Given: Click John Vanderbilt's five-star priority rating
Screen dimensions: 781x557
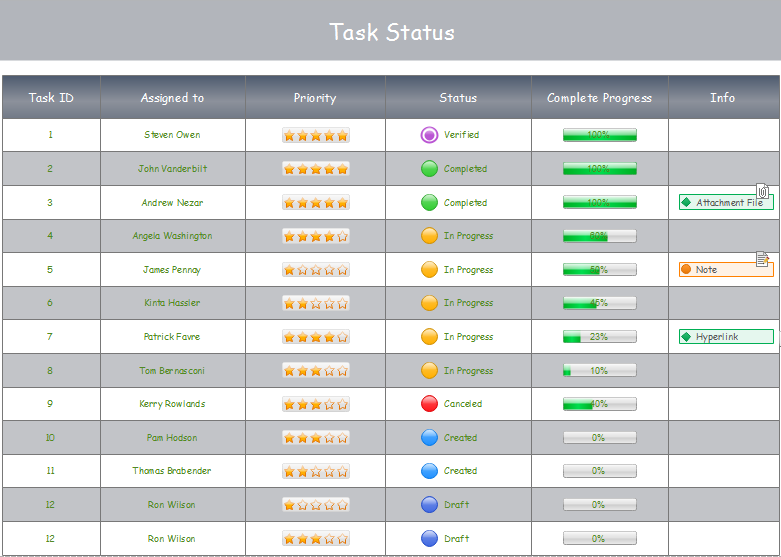Looking at the screenshot, I should (x=316, y=169).
